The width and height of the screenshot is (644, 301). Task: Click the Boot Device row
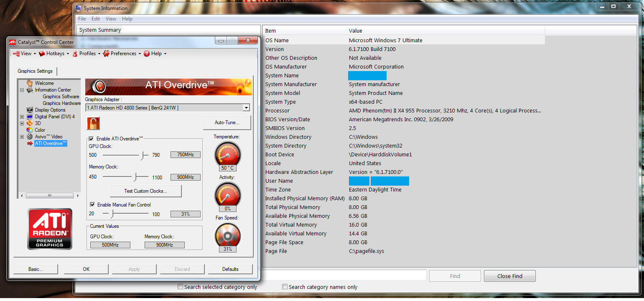404,155
